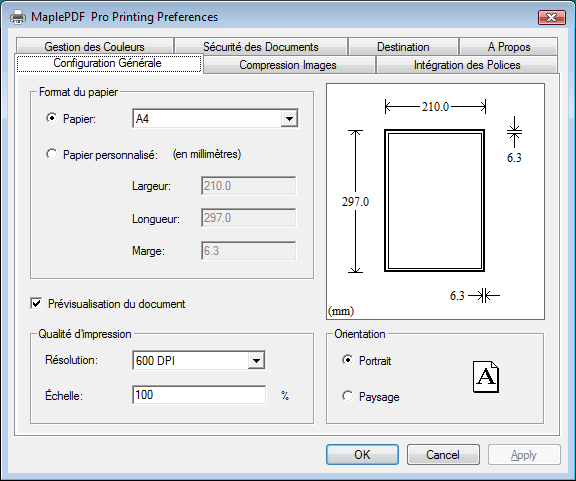Open Intégration des Polices tab

point(467,65)
